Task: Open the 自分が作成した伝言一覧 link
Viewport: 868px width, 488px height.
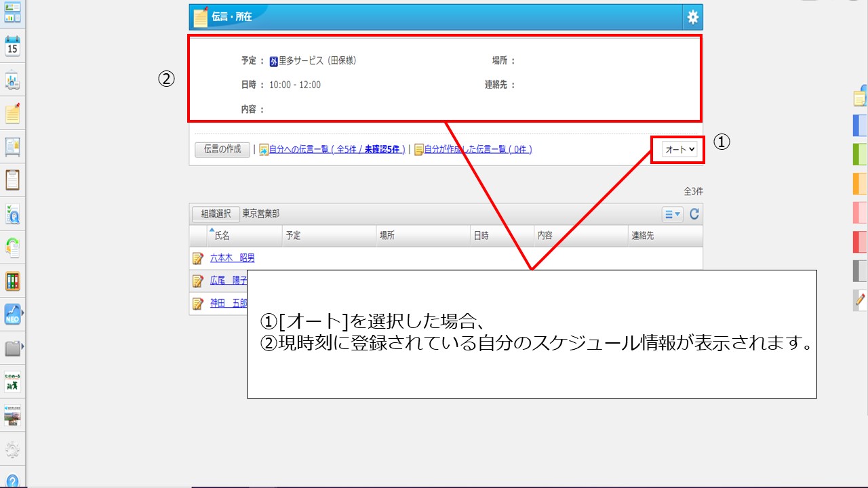Action: coord(477,150)
